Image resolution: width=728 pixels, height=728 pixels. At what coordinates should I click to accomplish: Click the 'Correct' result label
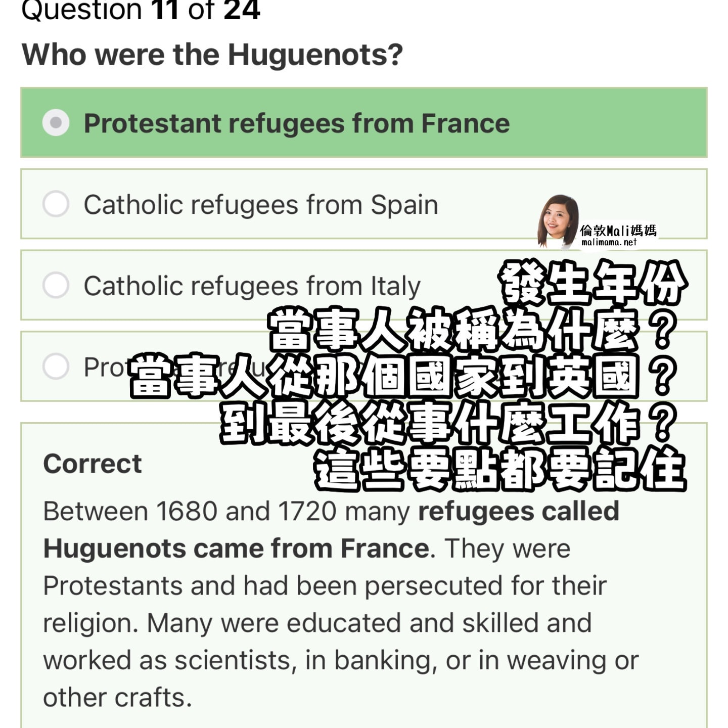click(93, 464)
